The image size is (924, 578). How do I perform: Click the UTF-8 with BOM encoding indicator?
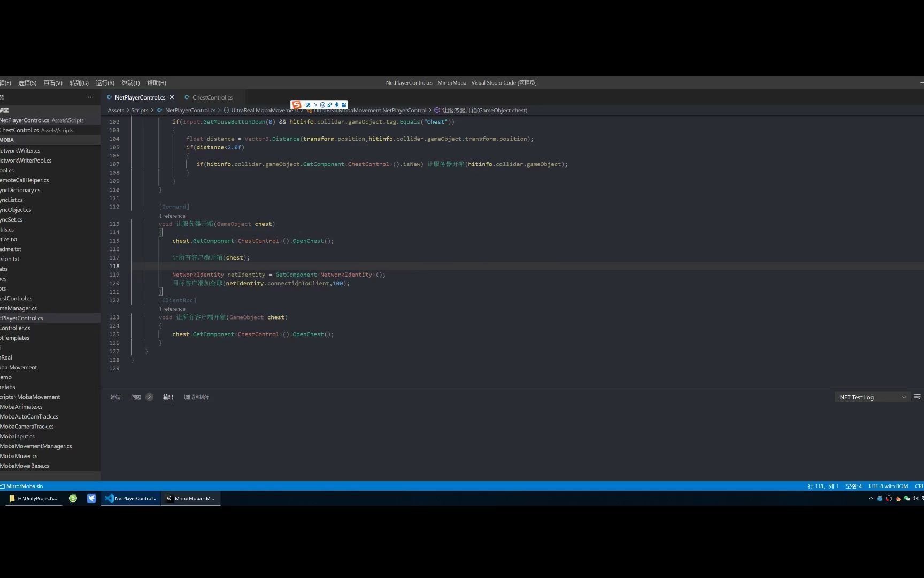(x=888, y=486)
